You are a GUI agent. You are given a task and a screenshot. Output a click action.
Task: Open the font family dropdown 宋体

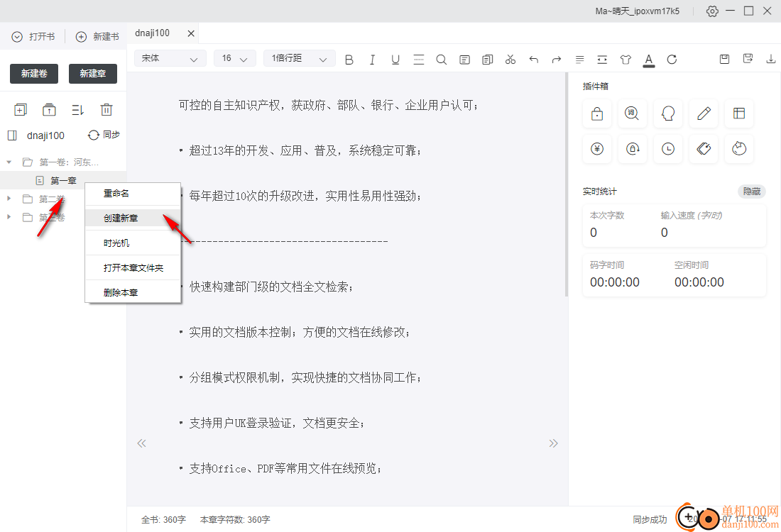170,59
